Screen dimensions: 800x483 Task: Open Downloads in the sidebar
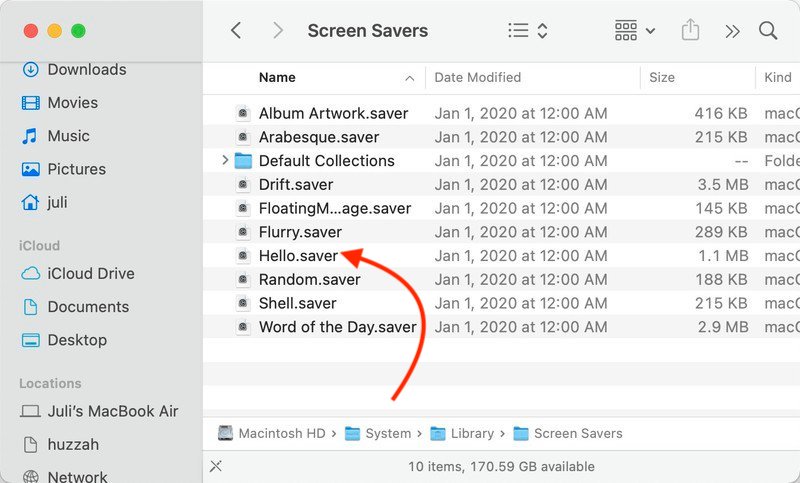click(86, 70)
